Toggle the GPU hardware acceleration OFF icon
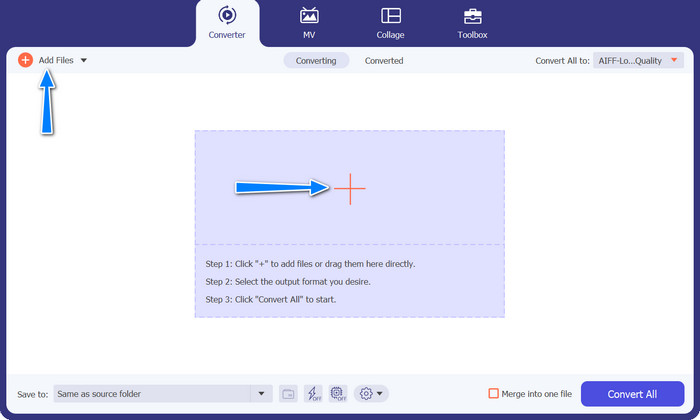This screenshot has height=420, width=700. 338,394
